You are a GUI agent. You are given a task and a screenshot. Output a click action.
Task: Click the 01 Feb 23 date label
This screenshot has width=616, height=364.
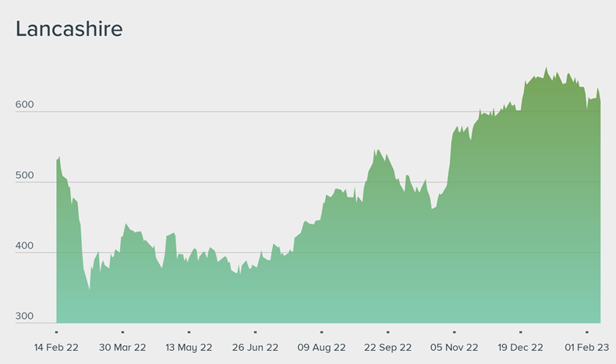coord(586,347)
